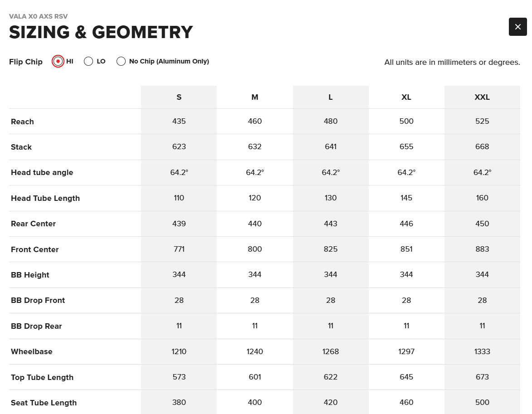Click the Reach row label
The width and height of the screenshot is (532, 414).
22,122
